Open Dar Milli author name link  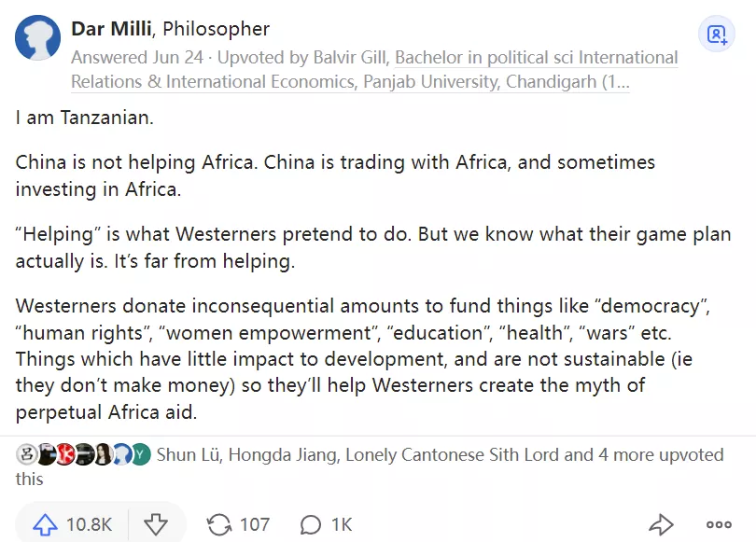(x=114, y=29)
